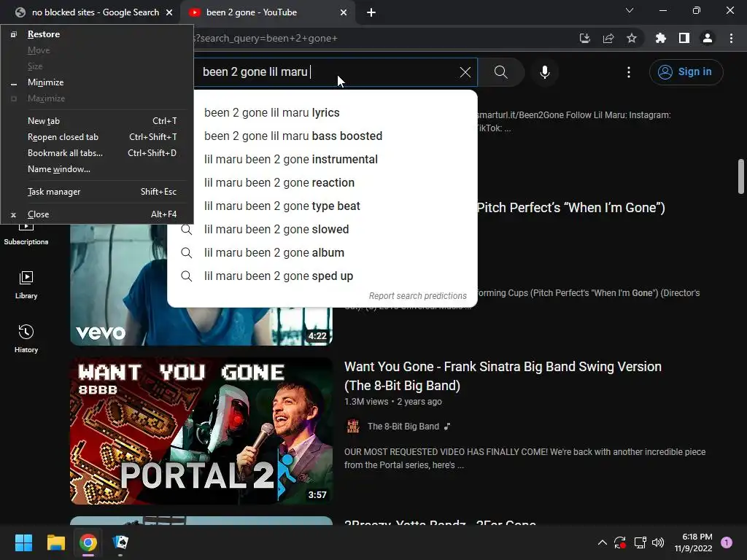Select suggestion lil maru been 2 gone slowed

point(322,230)
